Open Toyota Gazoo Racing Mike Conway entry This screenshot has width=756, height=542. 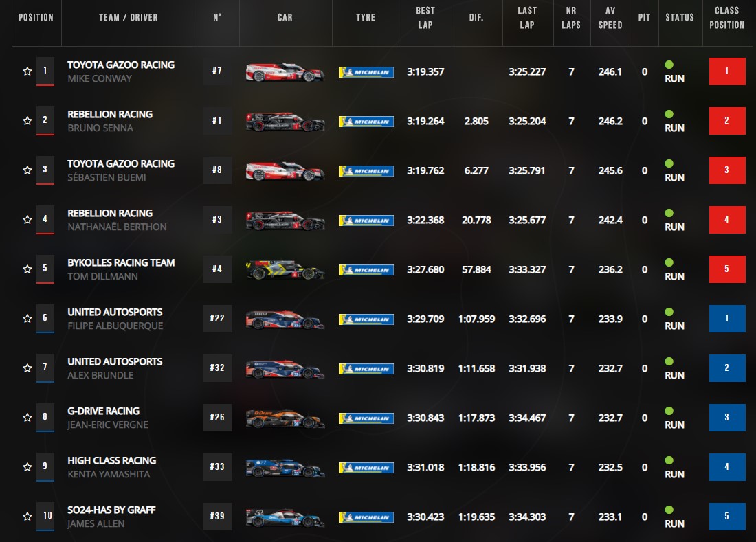click(x=121, y=65)
